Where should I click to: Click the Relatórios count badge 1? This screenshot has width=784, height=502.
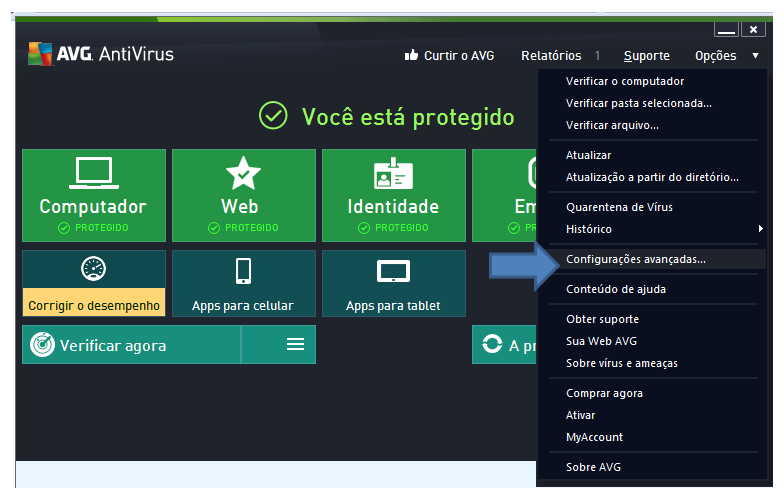click(597, 56)
